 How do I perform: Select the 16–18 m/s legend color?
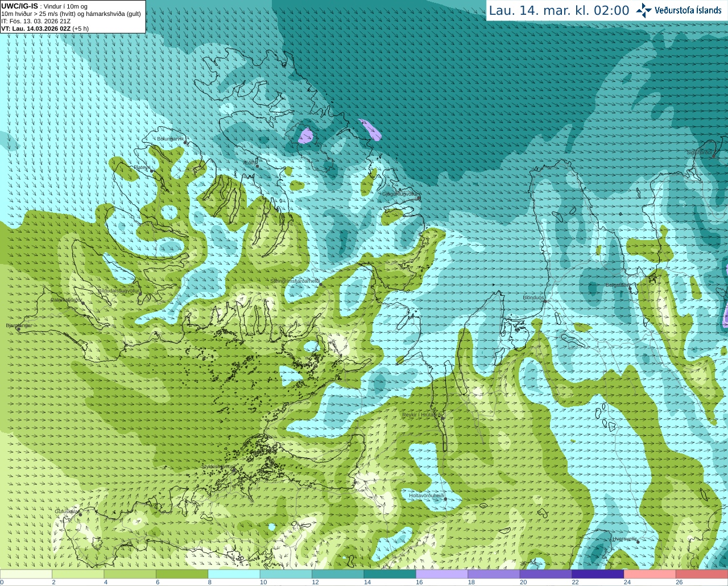pos(442,574)
